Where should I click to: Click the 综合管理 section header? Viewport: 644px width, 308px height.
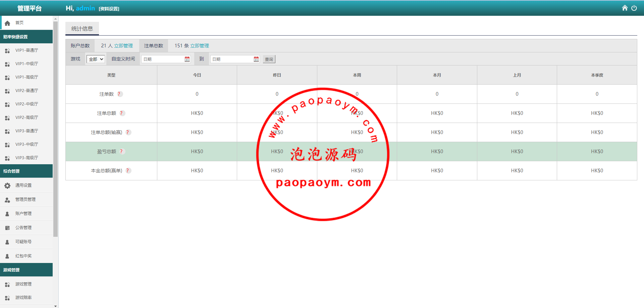click(x=26, y=171)
